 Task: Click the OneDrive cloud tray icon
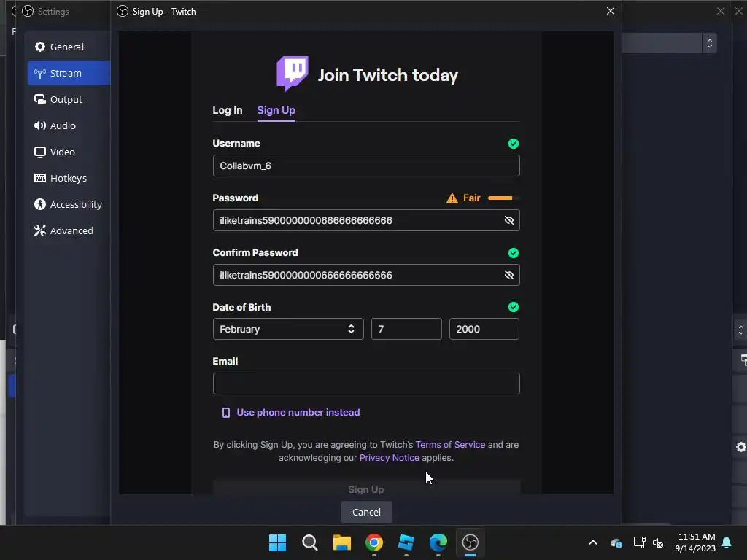point(616,542)
